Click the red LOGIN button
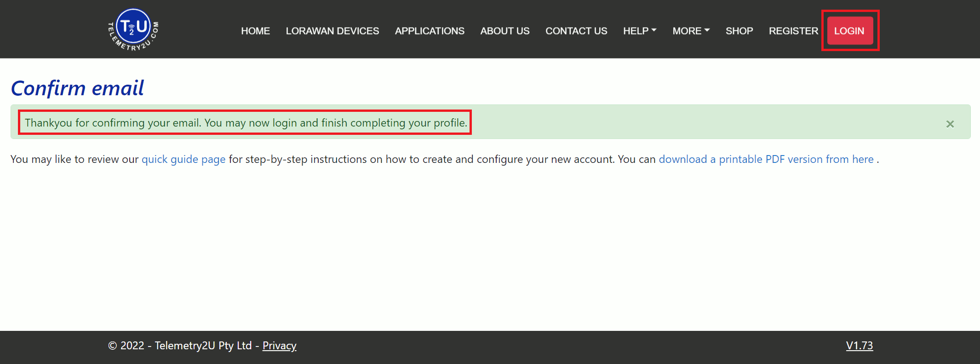Image resolution: width=980 pixels, height=364 pixels. [x=850, y=31]
